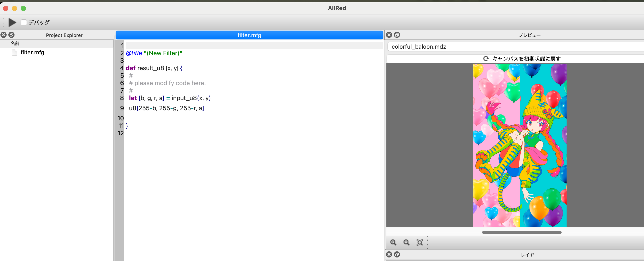The image size is (644, 261).
Task: Click the balloon girl preview image
Action: point(520,145)
